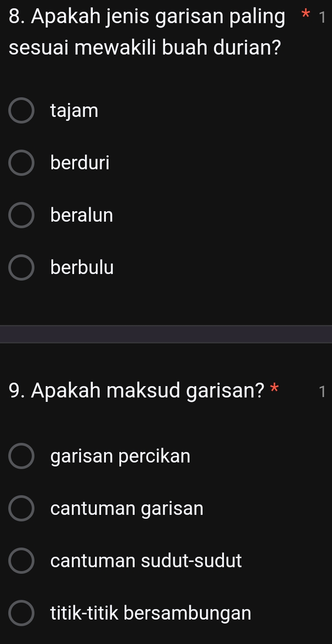Tap the 'titik-titik bersambungan' option text

(151, 613)
